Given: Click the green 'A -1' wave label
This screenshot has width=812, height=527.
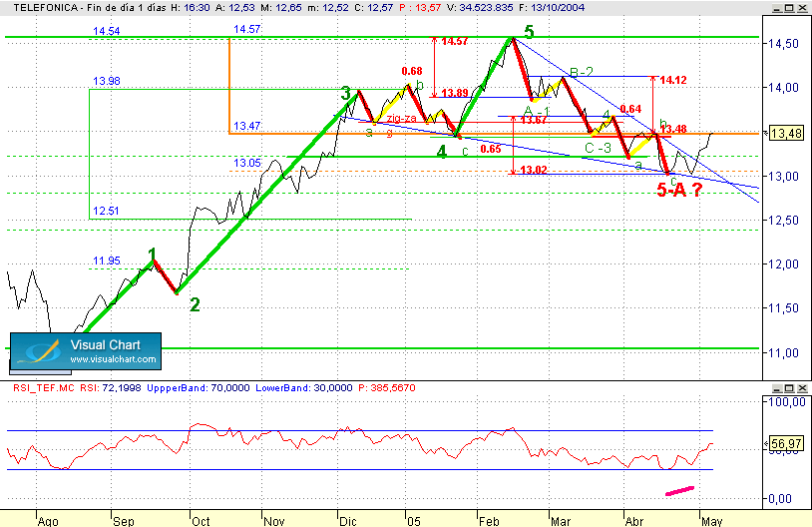Looking at the screenshot, I should click(x=537, y=112).
